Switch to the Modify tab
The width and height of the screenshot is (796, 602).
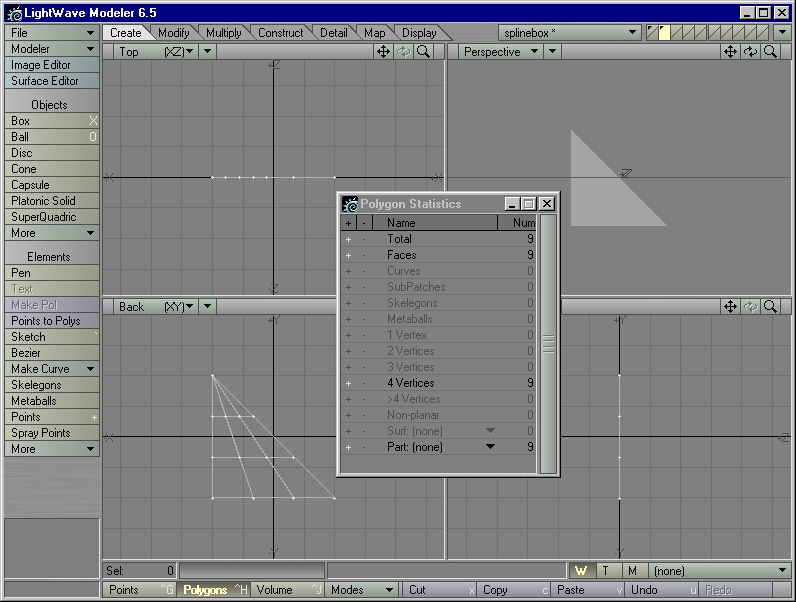pyautogui.click(x=173, y=33)
